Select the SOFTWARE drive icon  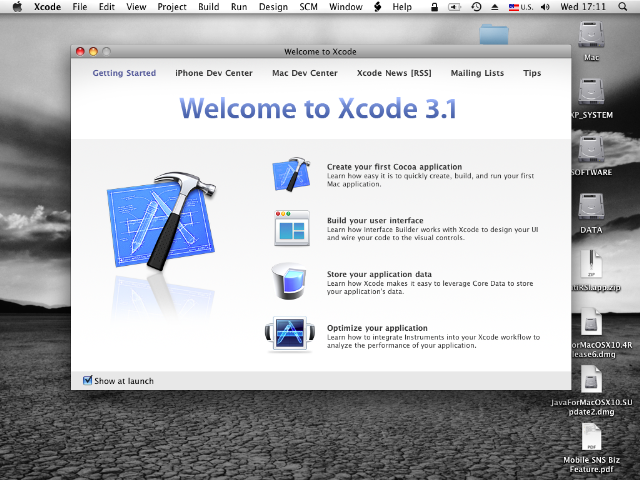(591, 150)
